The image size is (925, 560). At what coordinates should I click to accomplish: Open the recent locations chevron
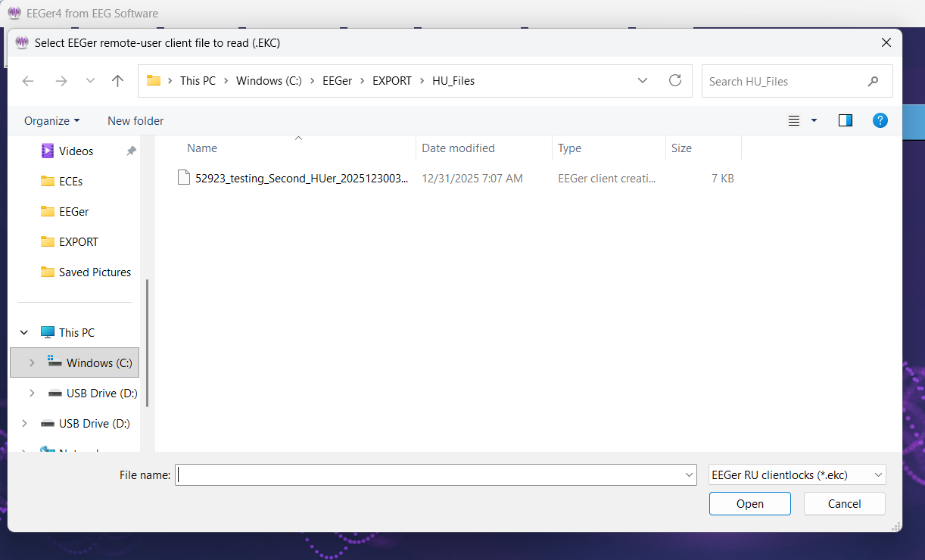90,81
